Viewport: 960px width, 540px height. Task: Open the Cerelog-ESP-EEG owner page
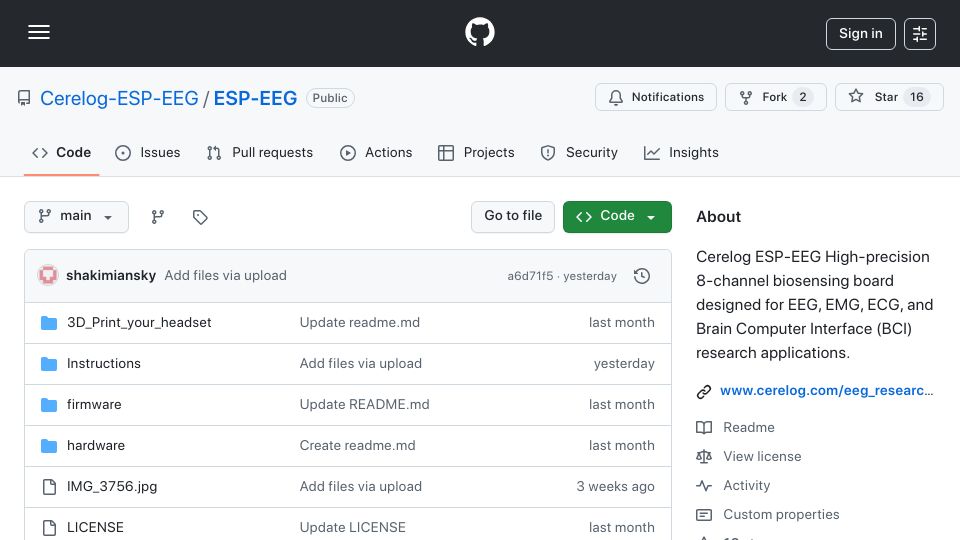click(x=119, y=98)
